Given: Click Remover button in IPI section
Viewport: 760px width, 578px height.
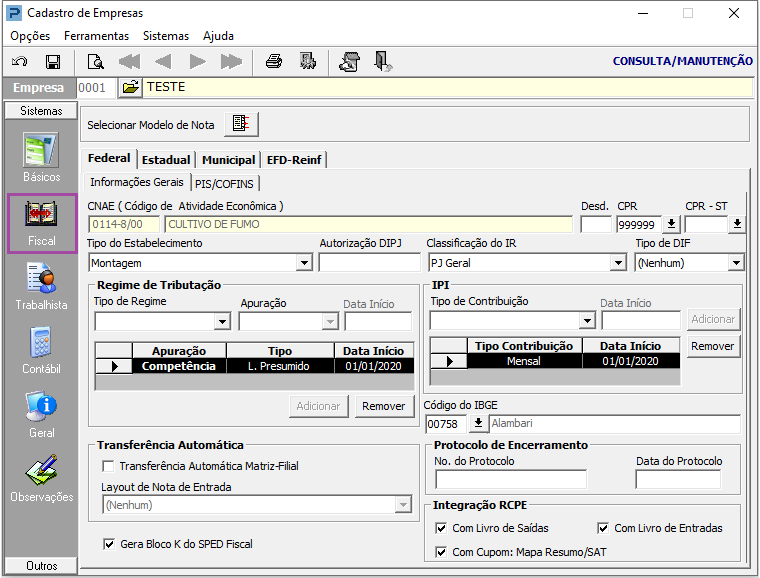Looking at the screenshot, I should (x=712, y=346).
